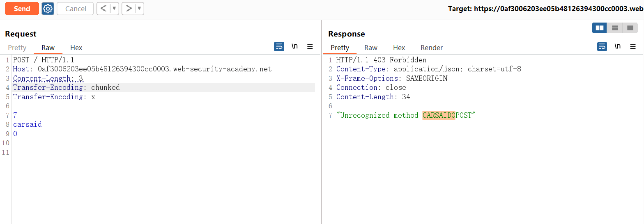
Task: Click the Cancel button
Action: click(76, 9)
